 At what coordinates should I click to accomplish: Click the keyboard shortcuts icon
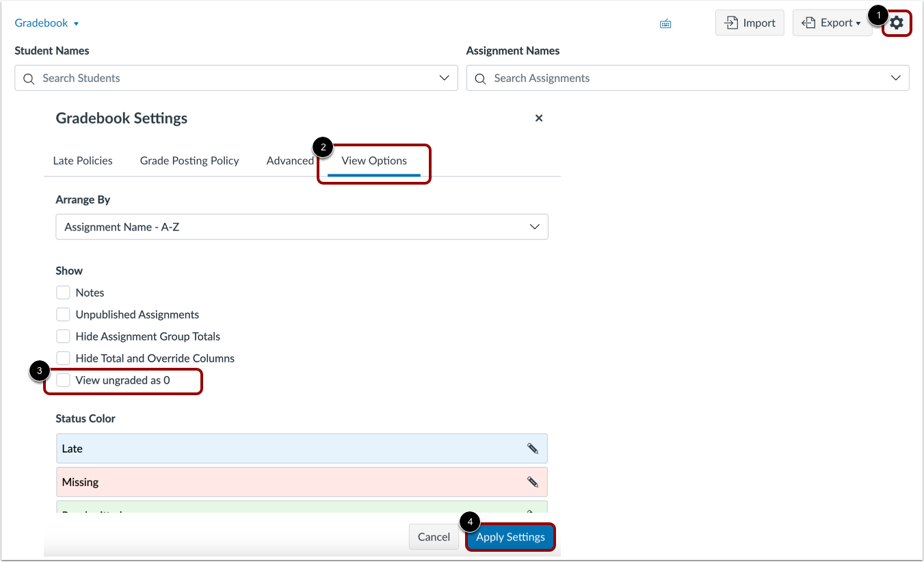pos(665,23)
